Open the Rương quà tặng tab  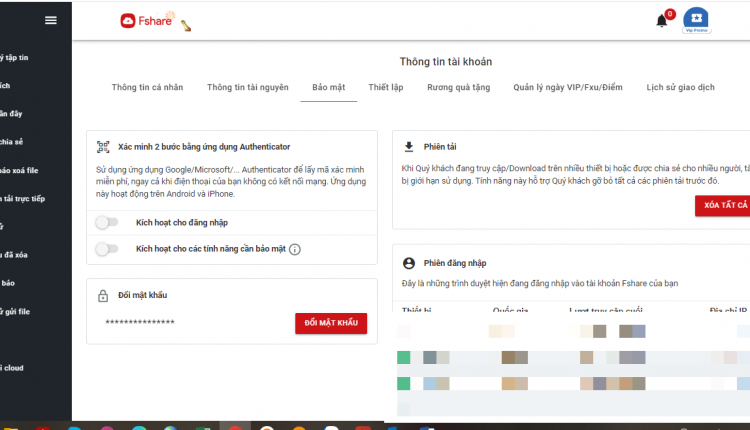459,87
